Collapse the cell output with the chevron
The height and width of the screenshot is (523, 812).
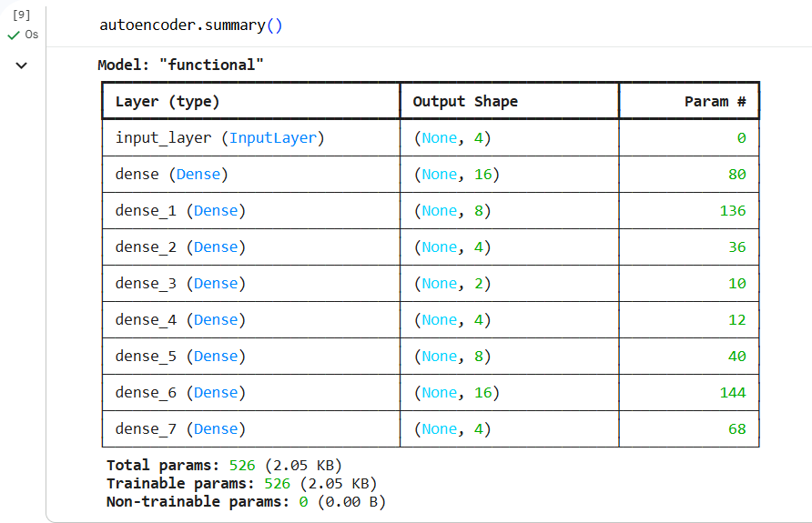point(22,65)
